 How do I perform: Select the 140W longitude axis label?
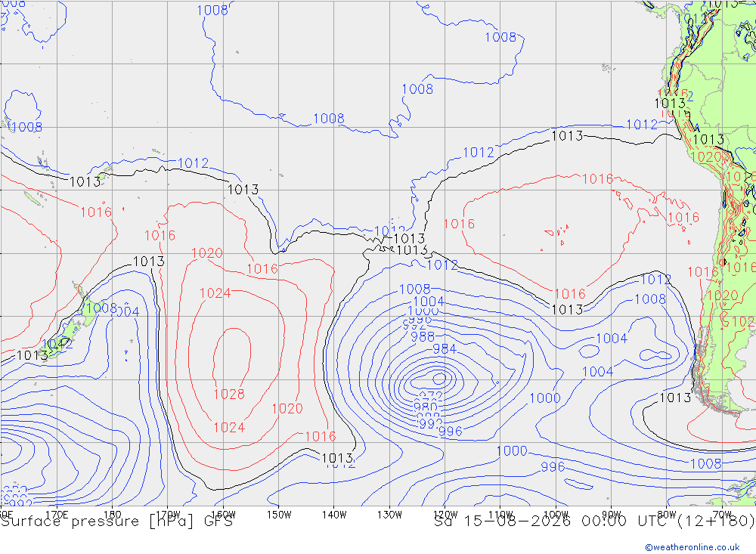coord(334,515)
